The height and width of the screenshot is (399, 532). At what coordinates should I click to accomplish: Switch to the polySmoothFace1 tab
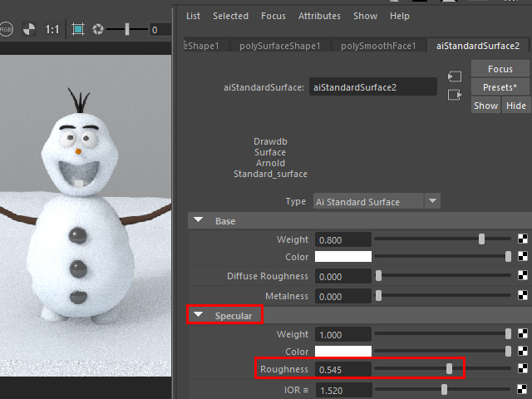[378, 46]
